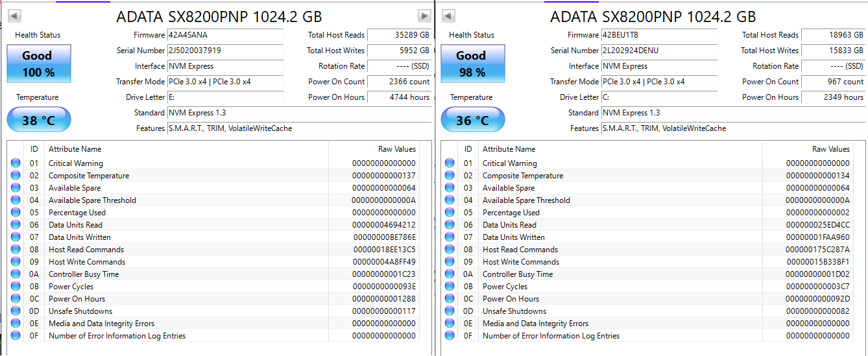Viewport: 868px width, 356px height.
Task: Click the ID column header in drive E: window
Action: (x=34, y=149)
